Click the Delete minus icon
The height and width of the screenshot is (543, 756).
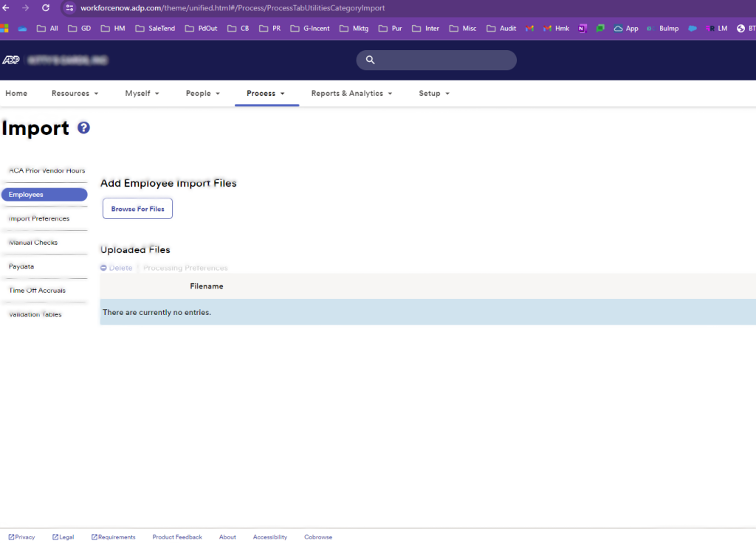(x=103, y=267)
